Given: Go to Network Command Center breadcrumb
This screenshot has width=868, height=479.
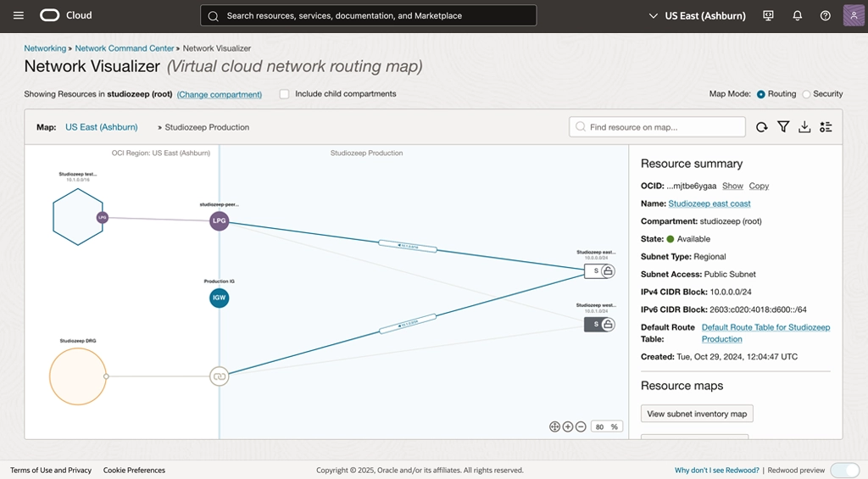Looking at the screenshot, I should pos(125,49).
